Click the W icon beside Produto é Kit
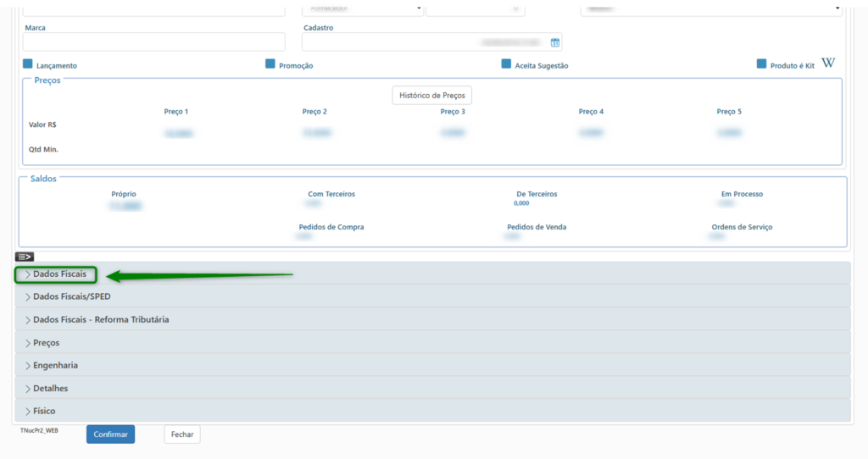Image resolution: width=868 pixels, height=459 pixels. 828,64
